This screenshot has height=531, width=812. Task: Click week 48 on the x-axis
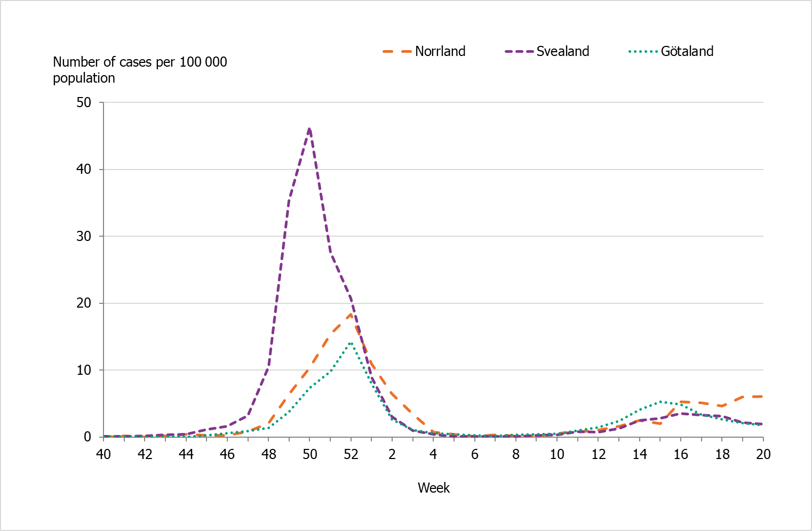pyautogui.click(x=268, y=454)
